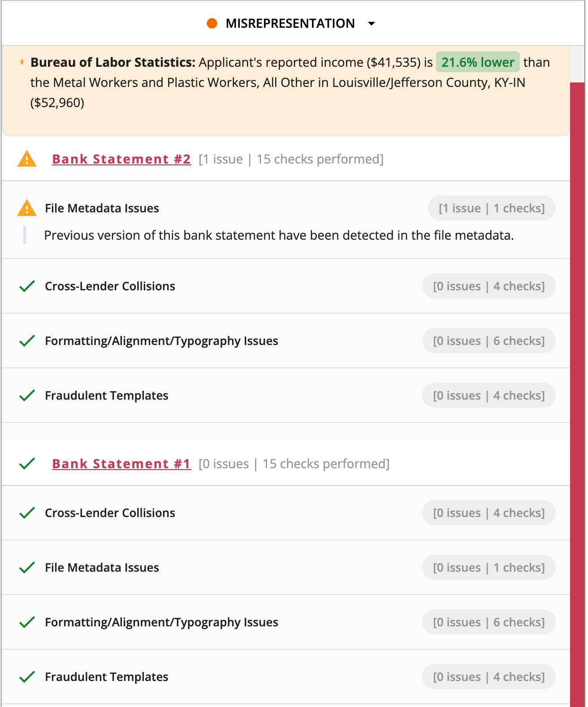Expand the Misrepresentation dropdown arrow
The width and height of the screenshot is (588, 707).
coord(371,24)
